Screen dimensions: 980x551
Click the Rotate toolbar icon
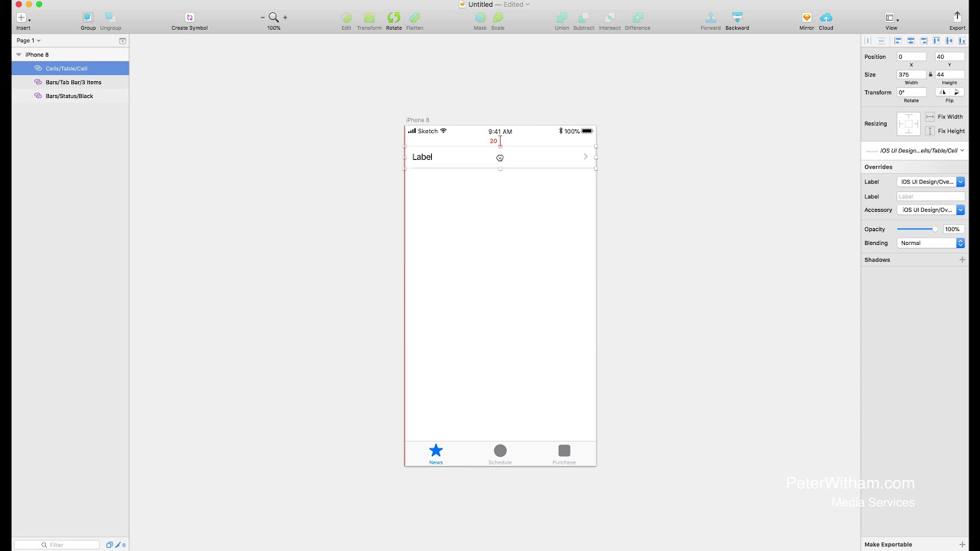pos(394,18)
